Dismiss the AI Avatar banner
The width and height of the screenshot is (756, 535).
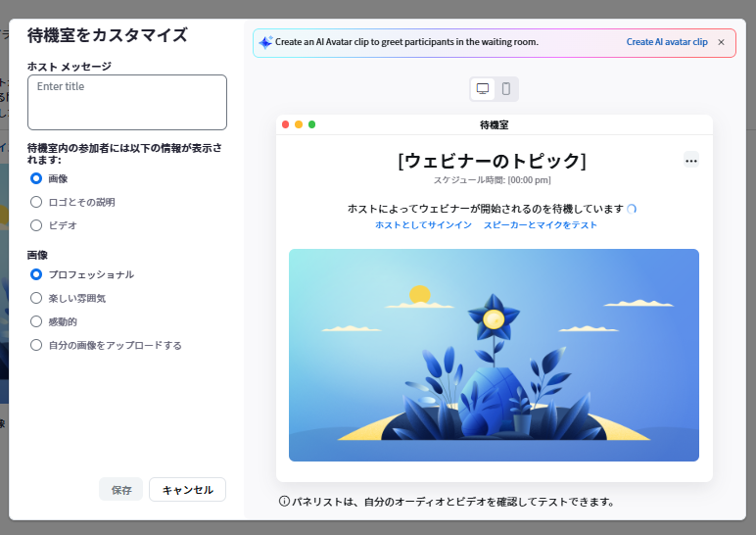(x=722, y=43)
